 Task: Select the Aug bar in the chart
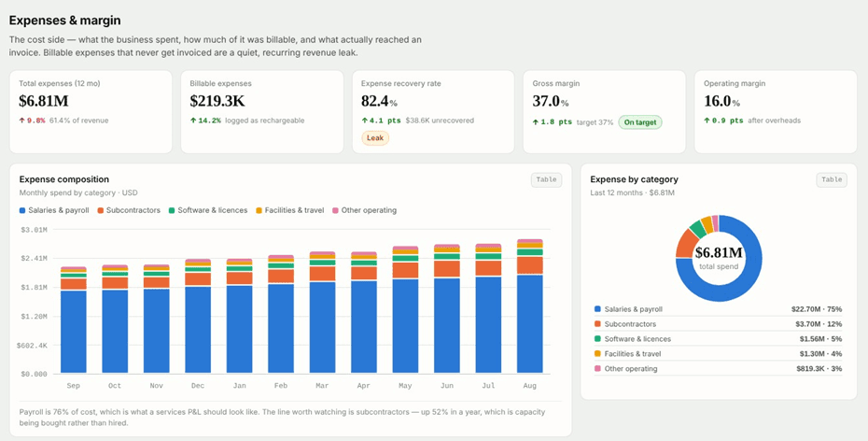(x=530, y=306)
